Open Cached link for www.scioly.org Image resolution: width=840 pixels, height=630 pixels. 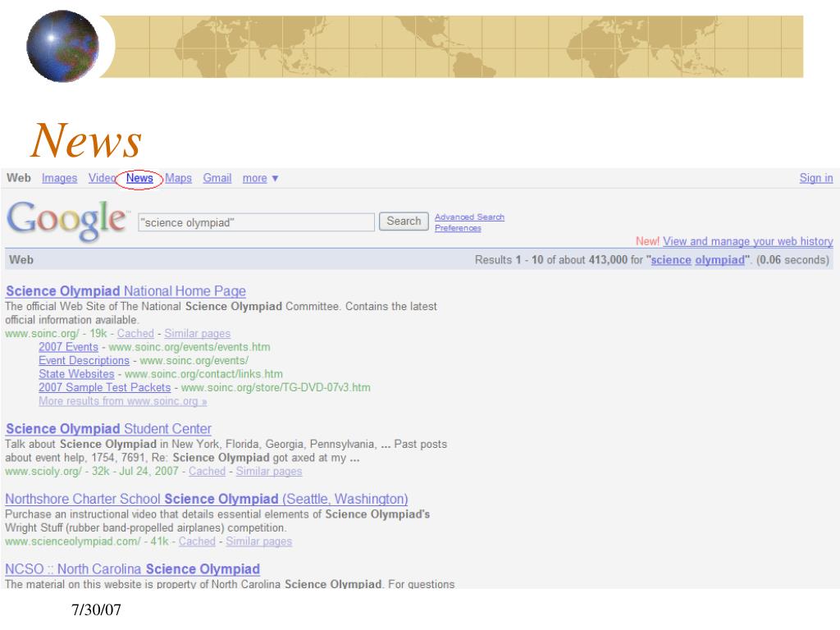(208, 471)
